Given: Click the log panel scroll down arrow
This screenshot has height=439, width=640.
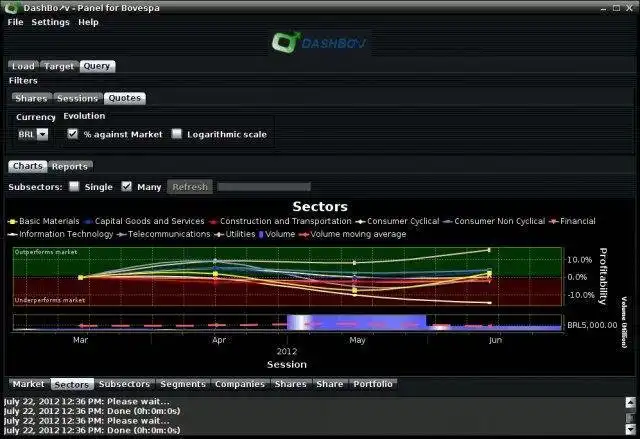Looking at the screenshot, I should 631,429.
